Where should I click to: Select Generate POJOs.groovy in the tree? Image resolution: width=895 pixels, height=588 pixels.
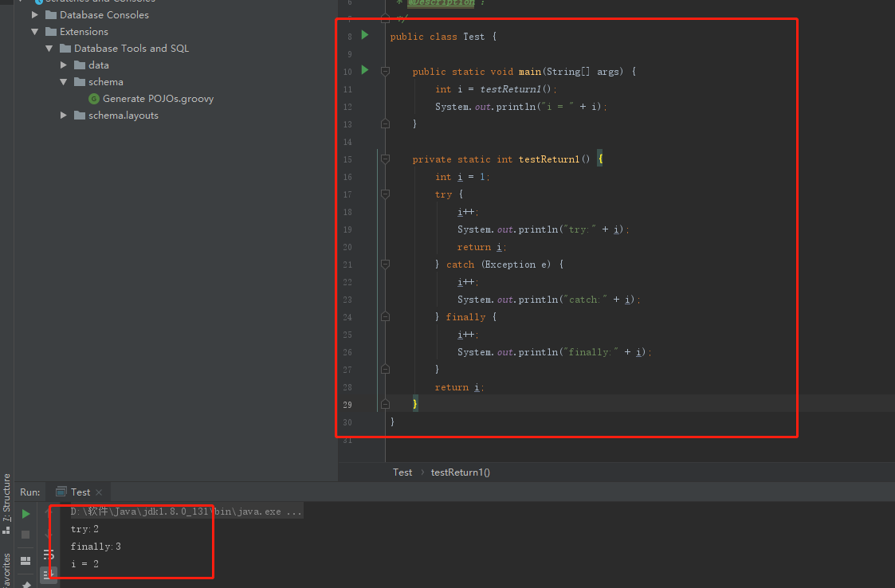(158, 99)
